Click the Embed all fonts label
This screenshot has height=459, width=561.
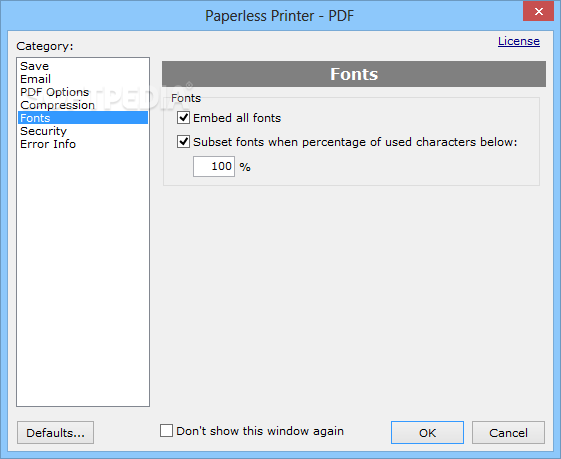[237, 118]
